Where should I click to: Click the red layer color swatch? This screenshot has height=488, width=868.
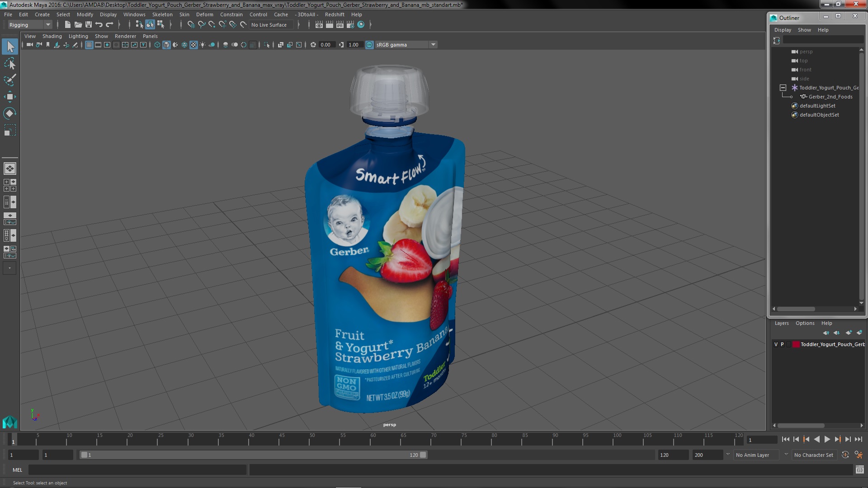(796, 344)
